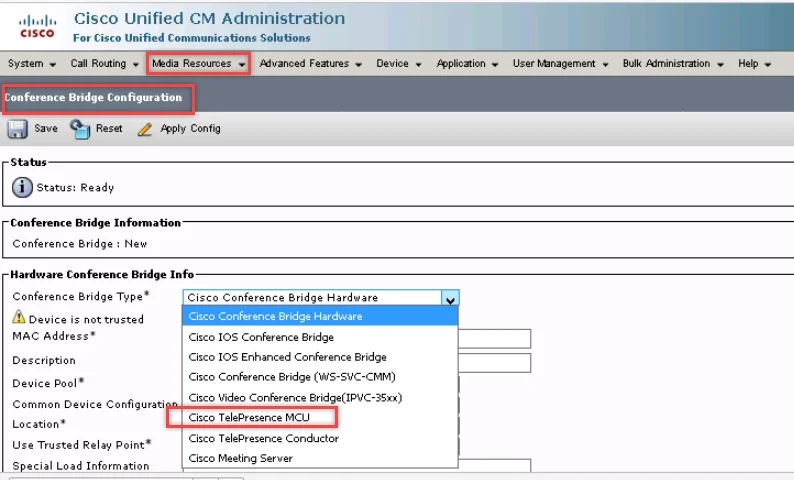794x480 pixels.
Task: Click the Reset icon
Action: tap(80, 129)
